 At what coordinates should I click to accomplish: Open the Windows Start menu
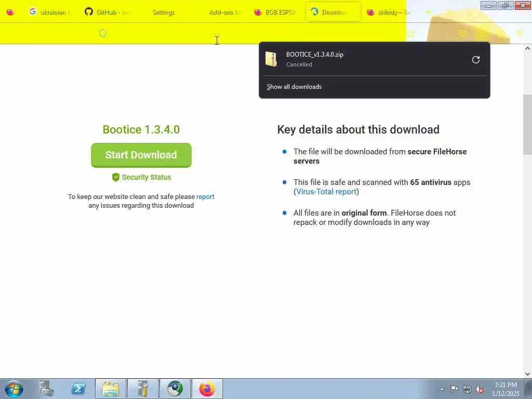pyautogui.click(x=14, y=389)
